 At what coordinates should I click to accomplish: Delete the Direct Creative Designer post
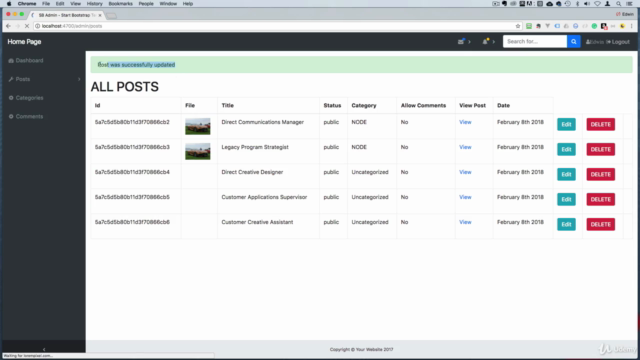pyautogui.click(x=600, y=174)
